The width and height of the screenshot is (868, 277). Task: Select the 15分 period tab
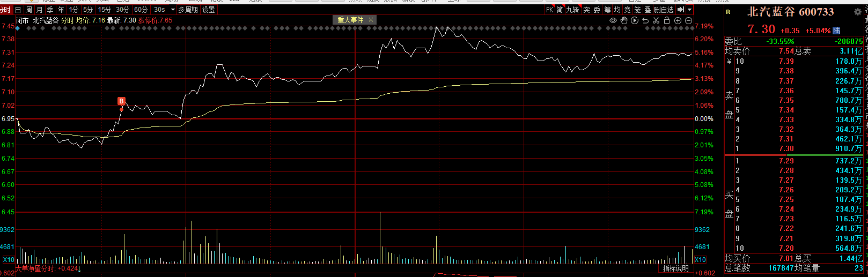(105, 10)
